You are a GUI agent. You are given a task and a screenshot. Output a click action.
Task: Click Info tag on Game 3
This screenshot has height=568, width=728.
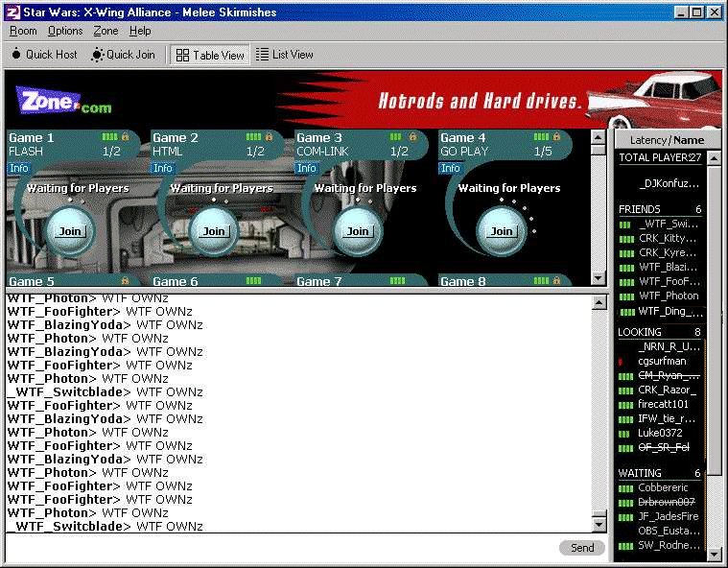point(307,168)
